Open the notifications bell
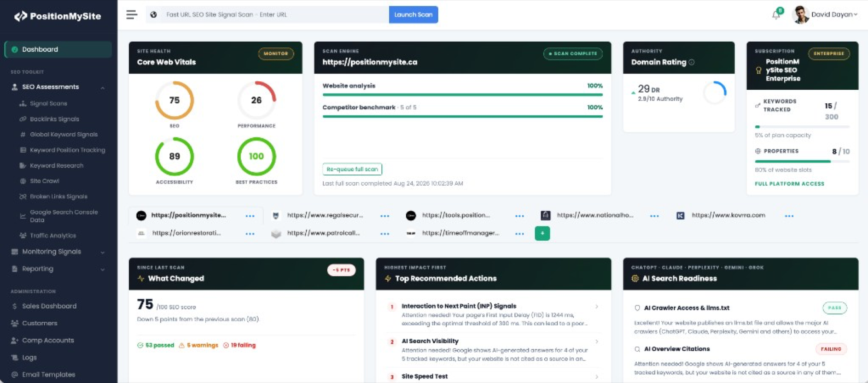 point(776,15)
